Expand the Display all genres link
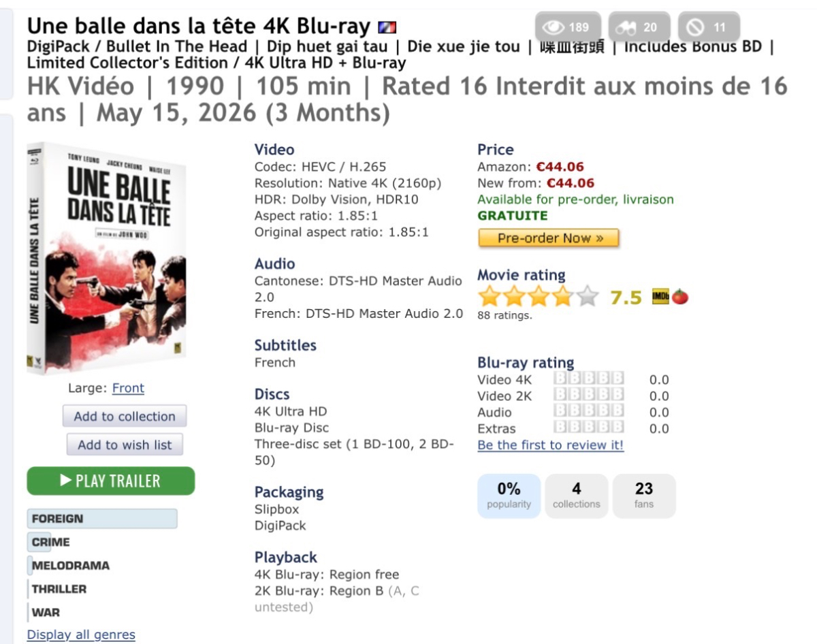Screen dimensions: 817x644 click(81, 634)
